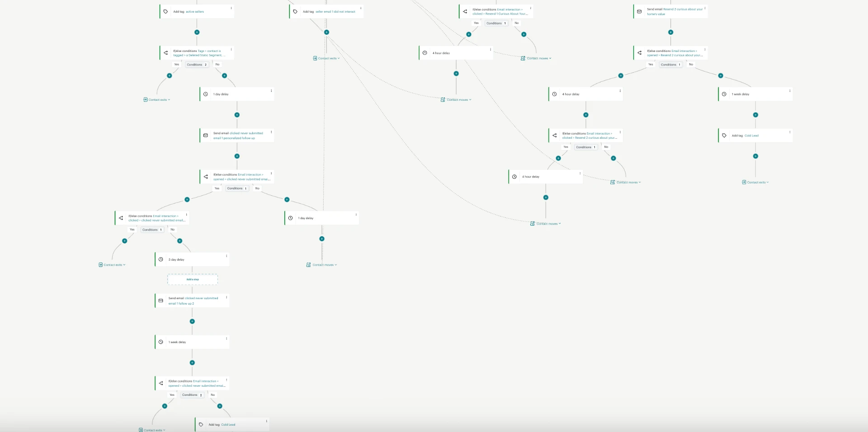This screenshot has height=432, width=868.
Task: Open three-dot menu on 'seller email 1 did not interact' step
Action: [x=361, y=8]
